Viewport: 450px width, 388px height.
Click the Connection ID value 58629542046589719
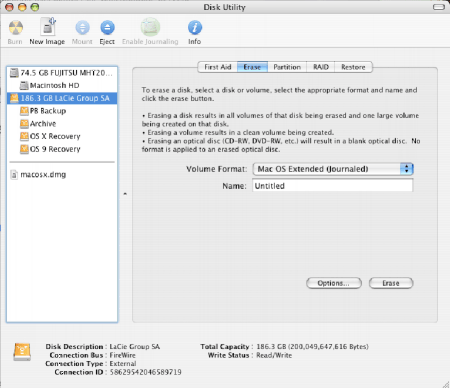coord(146,372)
